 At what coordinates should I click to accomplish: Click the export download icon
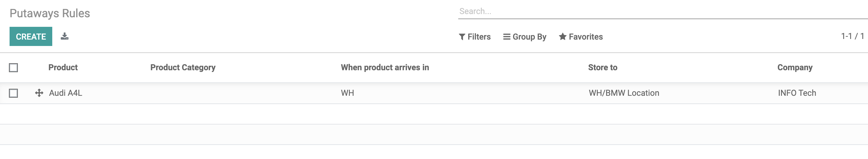pos(65,36)
